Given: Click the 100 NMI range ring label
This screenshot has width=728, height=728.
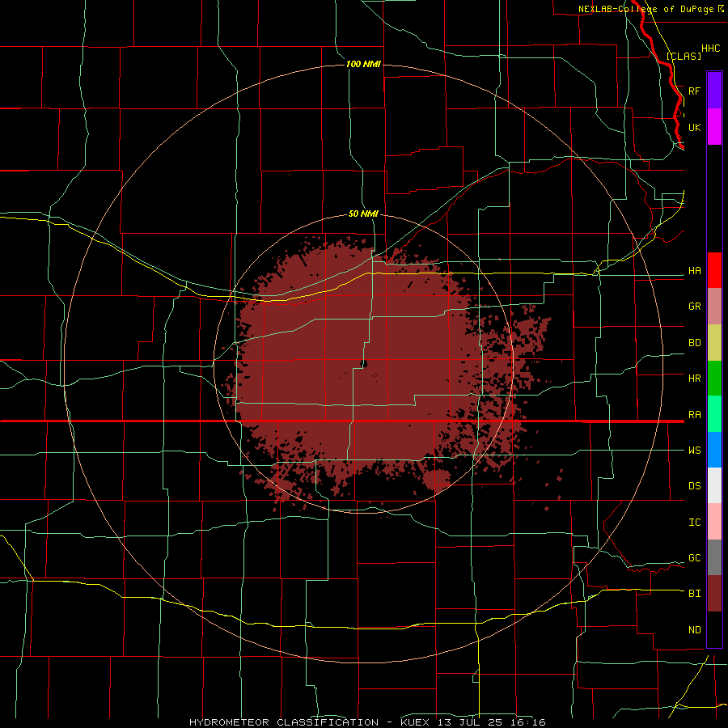Looking at the screenshot, I should click(x=363, y=64).
